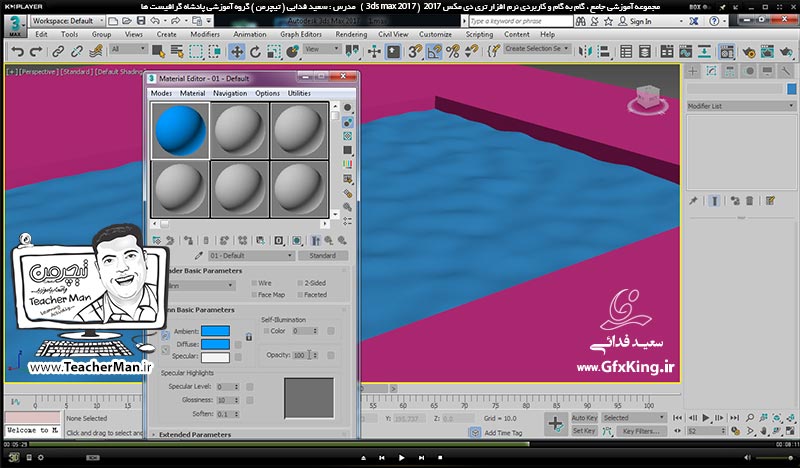
Task: Open the Select by Name dialog
Action: [x=177, y=52]
